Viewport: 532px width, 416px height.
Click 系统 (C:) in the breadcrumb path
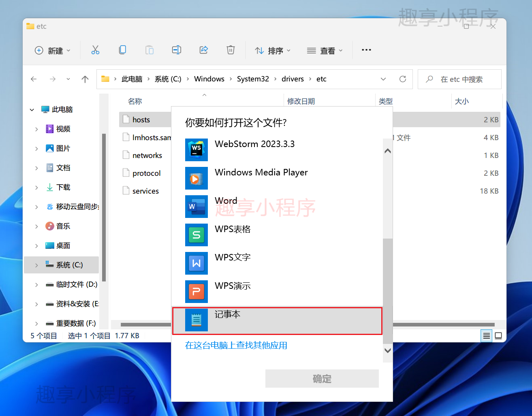(168, 79)
